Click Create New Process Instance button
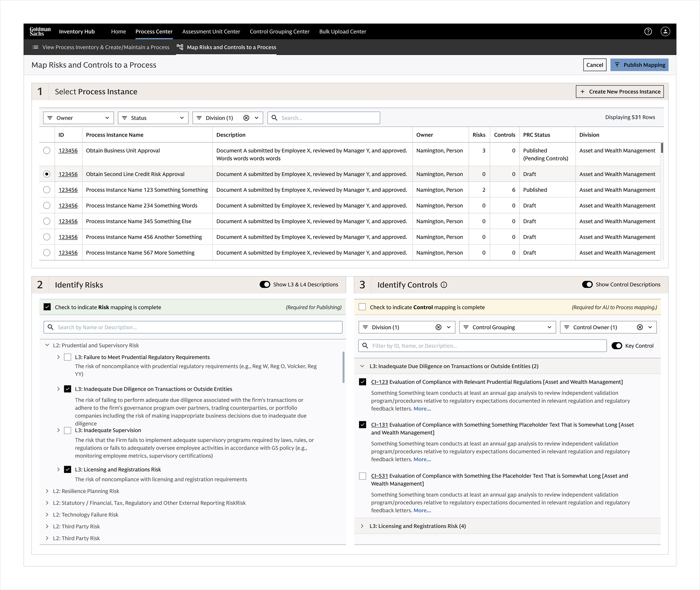The width and height of the screenshot is (700, 590). (619, 92)
